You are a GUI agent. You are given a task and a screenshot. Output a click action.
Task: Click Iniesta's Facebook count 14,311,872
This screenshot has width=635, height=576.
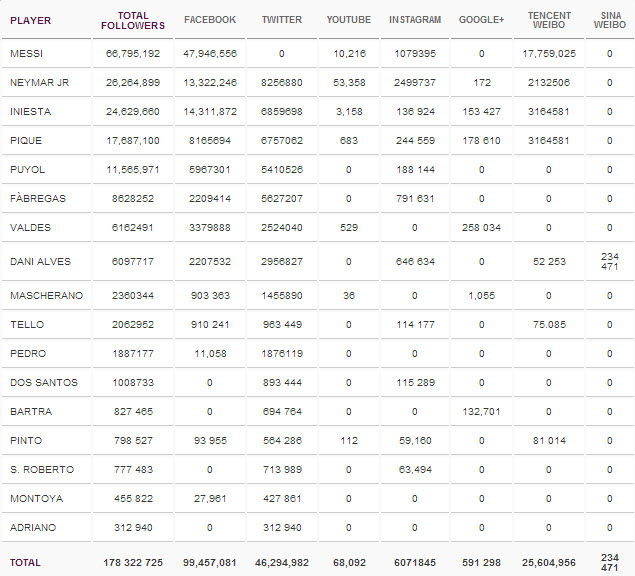[x=210, y=111]
